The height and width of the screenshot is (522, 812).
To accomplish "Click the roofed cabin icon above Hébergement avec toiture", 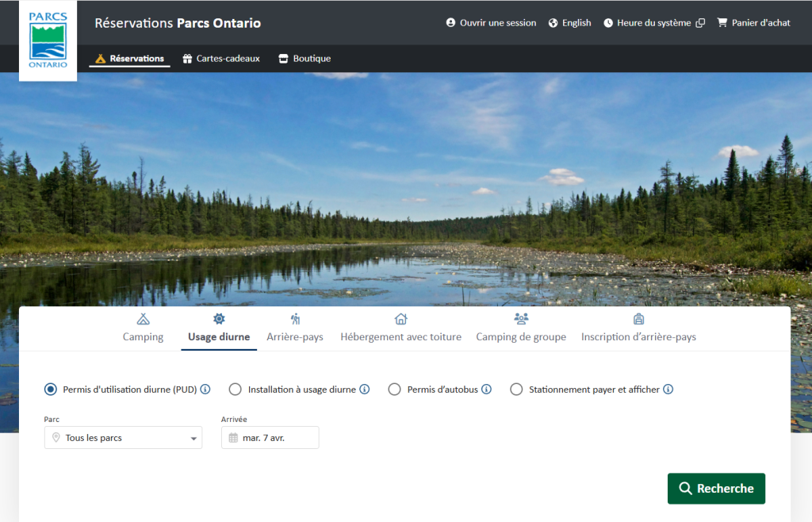I will click(400, 318).
